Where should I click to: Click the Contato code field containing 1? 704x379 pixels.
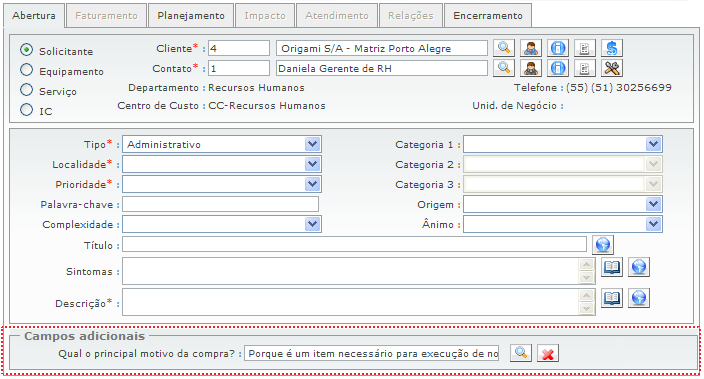(239, 68)
